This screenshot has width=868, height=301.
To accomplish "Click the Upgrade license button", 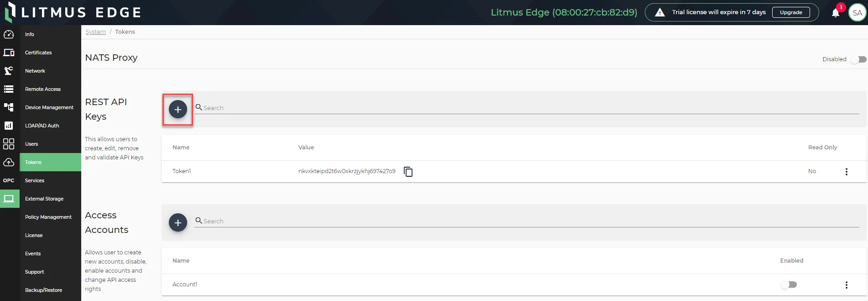I will [791, 12].
